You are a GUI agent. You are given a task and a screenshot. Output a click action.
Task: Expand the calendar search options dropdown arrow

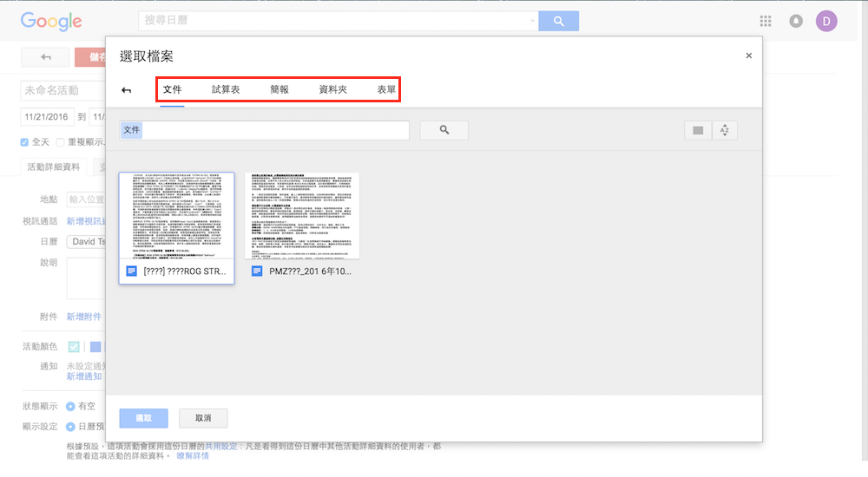533,21
